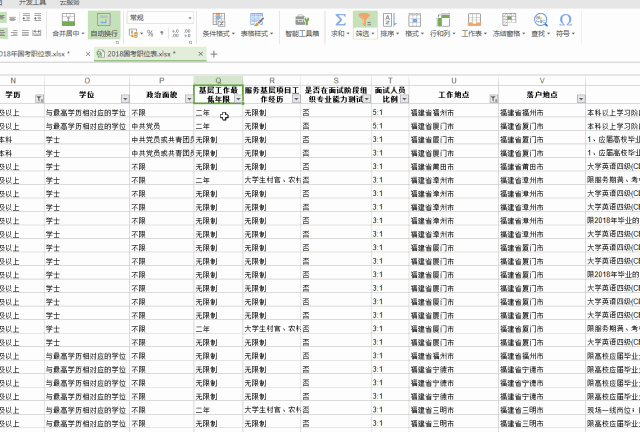Image resolution: width=640 pixels, height=432 pixels.
Task: Select column R header
Action: click(x=272, y=80)
